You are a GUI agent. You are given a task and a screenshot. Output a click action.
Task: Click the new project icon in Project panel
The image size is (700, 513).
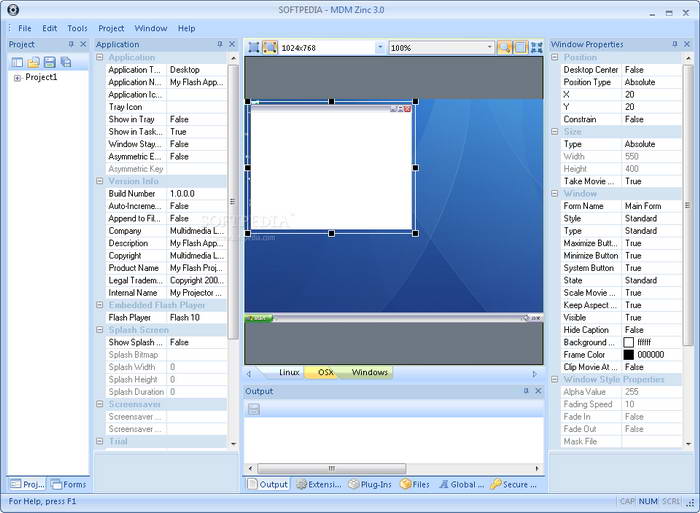[x=17, y=62]
